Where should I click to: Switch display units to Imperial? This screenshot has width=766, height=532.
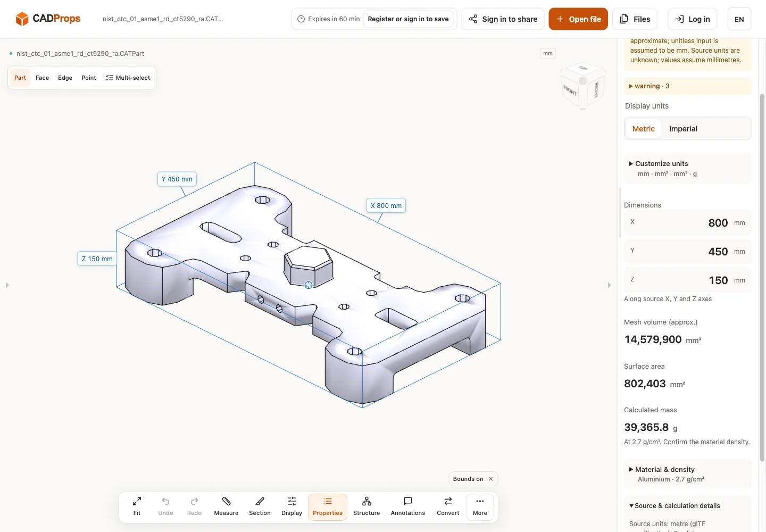tap(683, 129)
